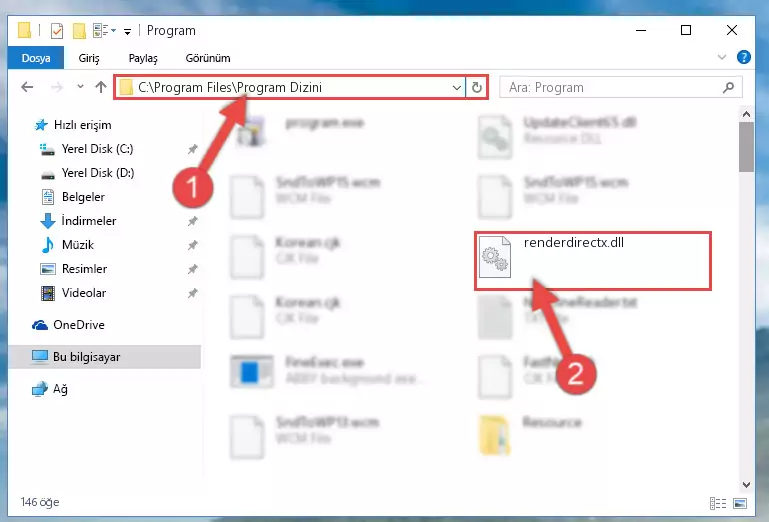Click the search magnifier icon
The height and width of the screenshot is (522, 769).
[x=728, y=87]
